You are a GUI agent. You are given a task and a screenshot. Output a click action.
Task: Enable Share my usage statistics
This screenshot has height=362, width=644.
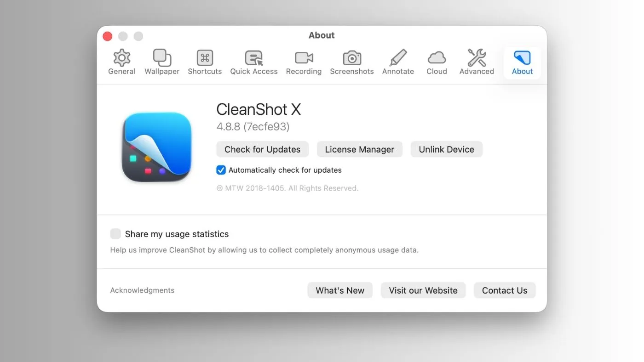(x=115, y=234)
